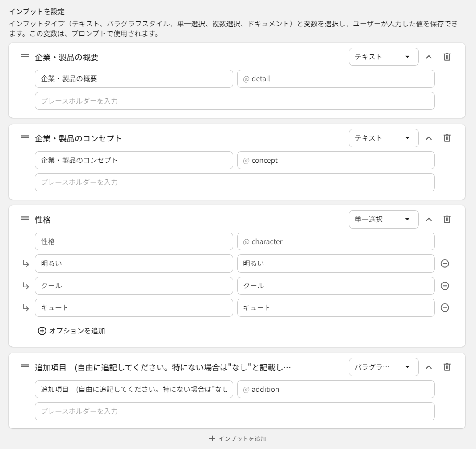This screenshot has width=476, height=449.
Task: Click trash icon for 性格 input
Action: pyautogui.click(x=447, y=219)
